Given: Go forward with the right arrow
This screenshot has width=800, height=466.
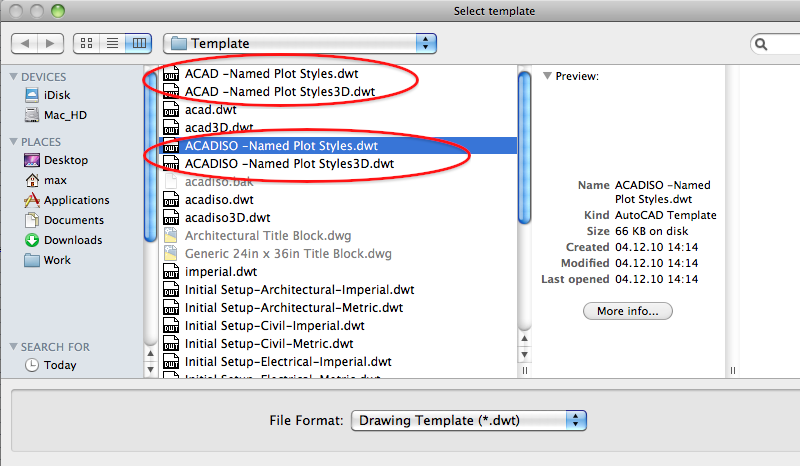Looking at the screenshot, I should 51,43.
